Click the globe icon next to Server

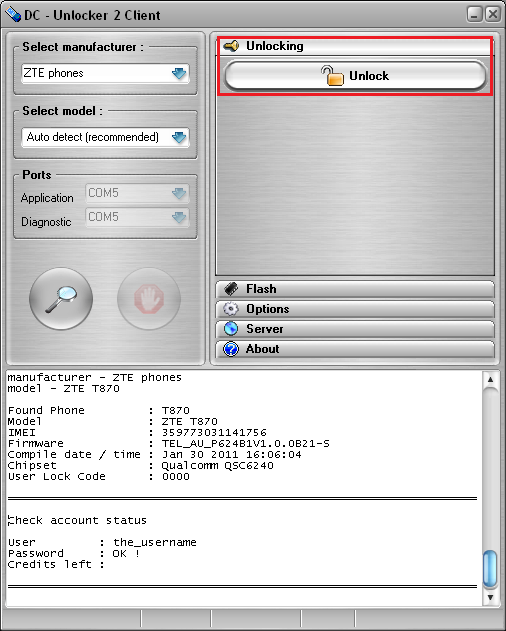tap(231, 329)
